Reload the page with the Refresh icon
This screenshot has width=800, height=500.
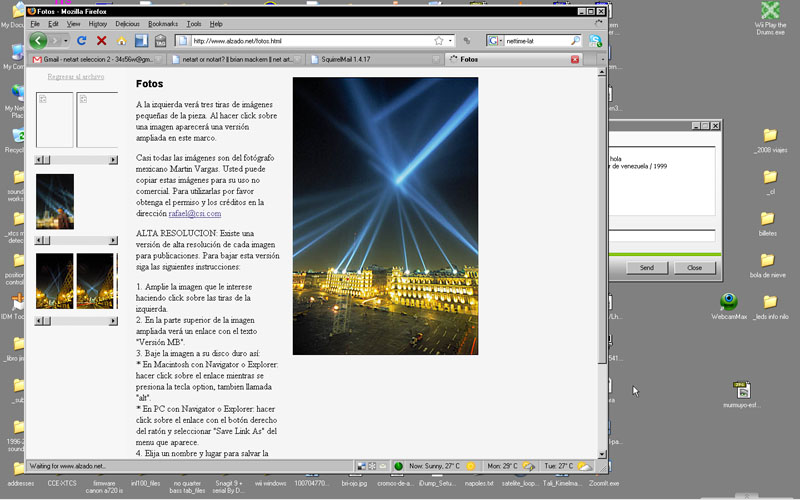click(81, 41)
